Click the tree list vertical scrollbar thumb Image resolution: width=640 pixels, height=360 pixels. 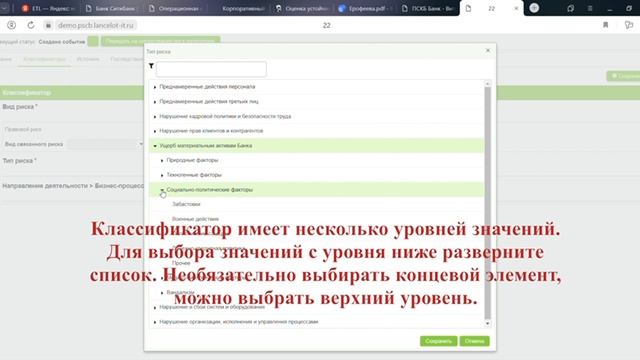click(x=487, y=203)
